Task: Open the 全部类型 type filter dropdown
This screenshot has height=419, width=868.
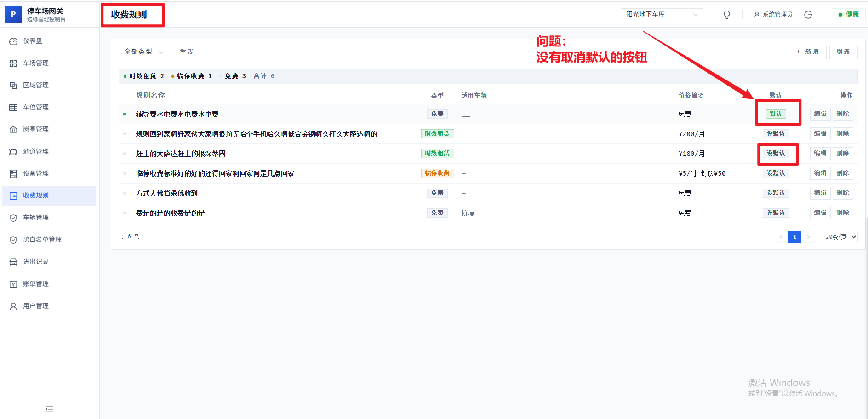Action: point(143,52)
